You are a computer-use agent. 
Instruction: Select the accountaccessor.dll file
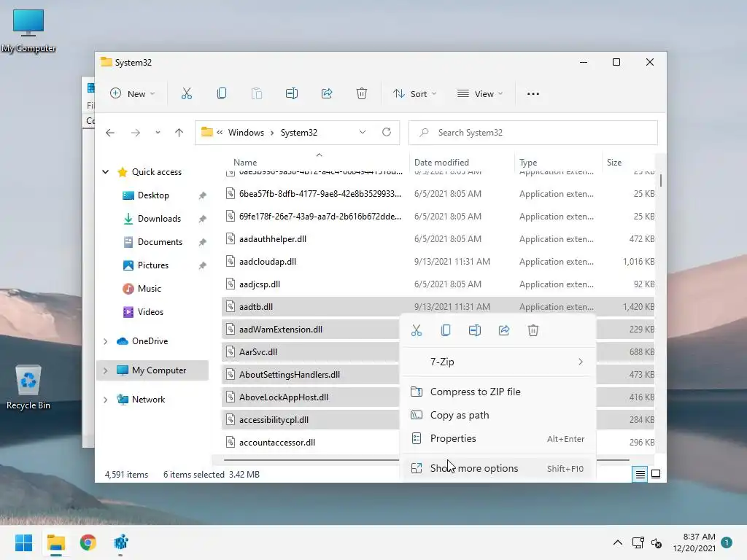pos(310,443)
